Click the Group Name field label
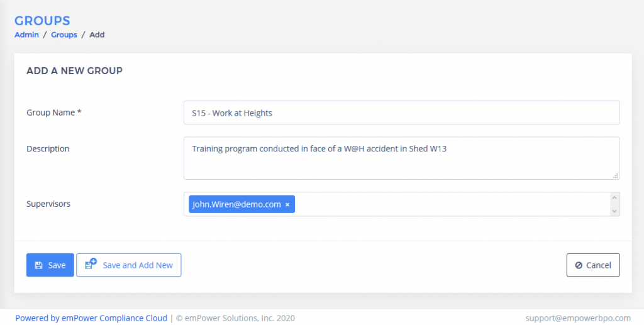This screenshot has height=325, width=644. click(54, 113)
